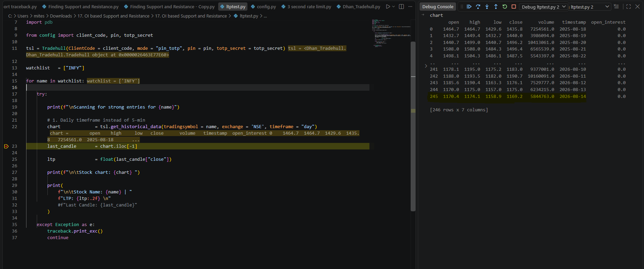Run the Python file with play button
The width and height of the screenshot is (644, 269).
(388, 7)
